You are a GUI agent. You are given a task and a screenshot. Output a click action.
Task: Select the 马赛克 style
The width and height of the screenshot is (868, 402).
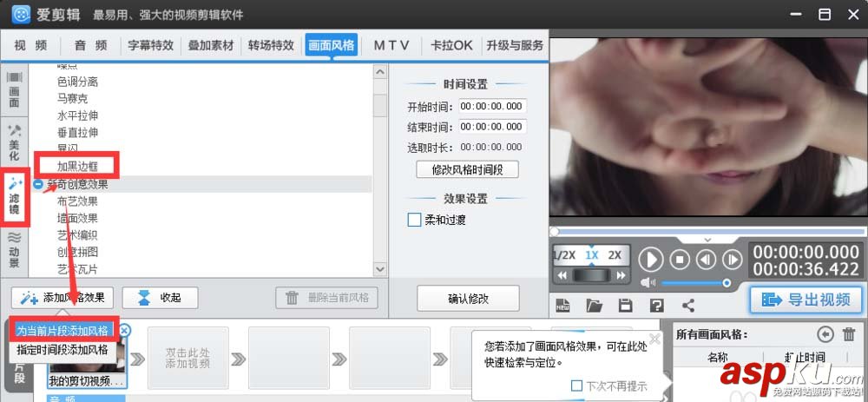click(72, 99)
